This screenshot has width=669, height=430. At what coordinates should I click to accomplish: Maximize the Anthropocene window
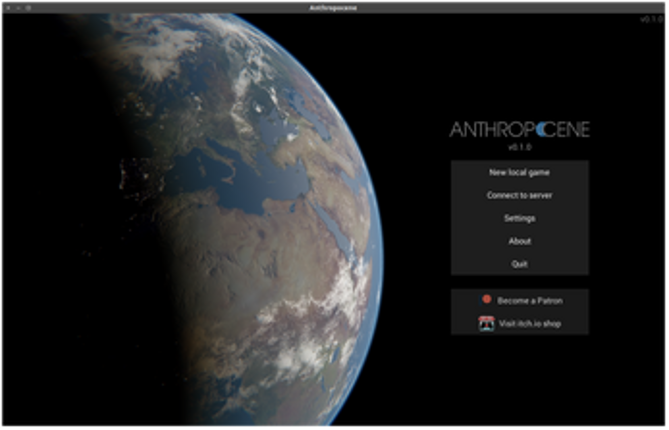point(29,8)
